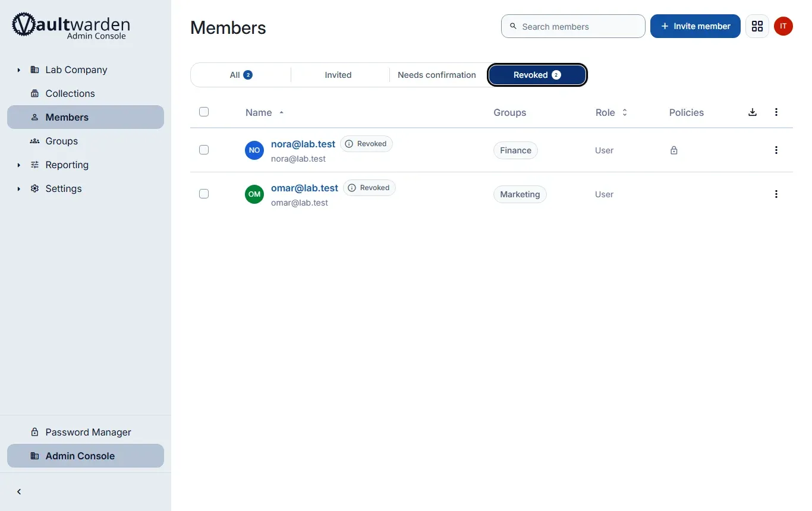Collapse the sidebar with the chevron icon
This screenshot has width=812, height=511.
coord(19,492)
